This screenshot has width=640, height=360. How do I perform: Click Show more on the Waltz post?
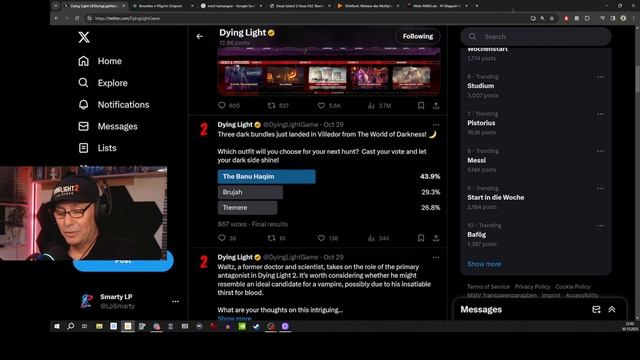[234, 318]
